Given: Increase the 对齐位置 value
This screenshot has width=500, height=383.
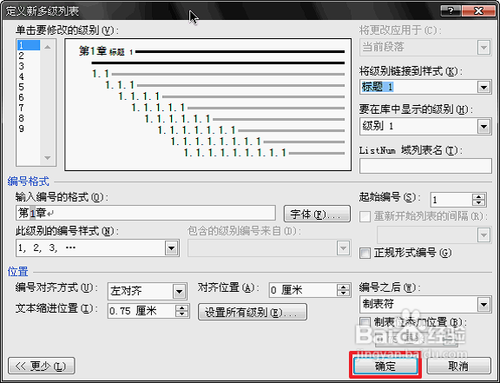Looking at the screenshot, I should click(343, 287).
